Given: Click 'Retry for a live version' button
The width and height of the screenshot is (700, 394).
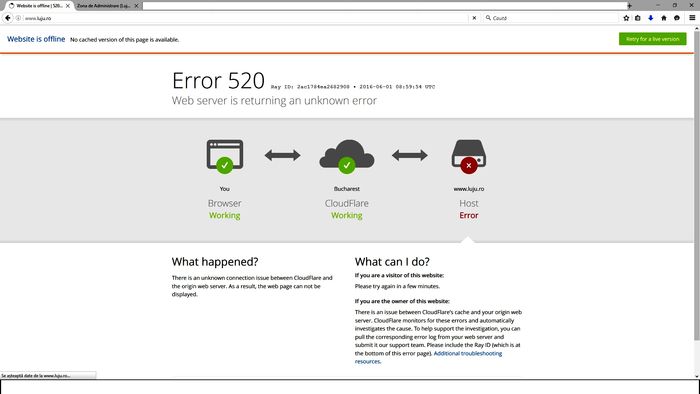Looking at the screenshot, I should pyautogui.click(x=652, y=39).
